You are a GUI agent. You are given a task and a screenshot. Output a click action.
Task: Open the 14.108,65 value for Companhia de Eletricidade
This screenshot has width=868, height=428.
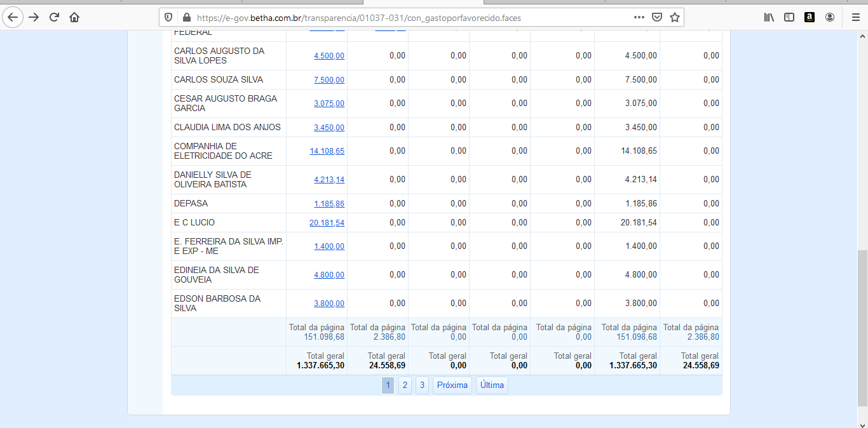pyautogui.click(x=327, y=151)
